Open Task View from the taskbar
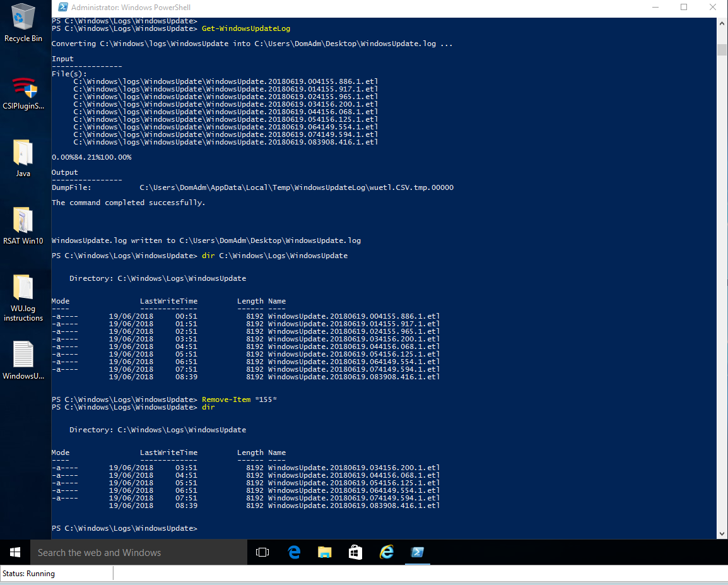The image size is (728, 585). [262, 552]
